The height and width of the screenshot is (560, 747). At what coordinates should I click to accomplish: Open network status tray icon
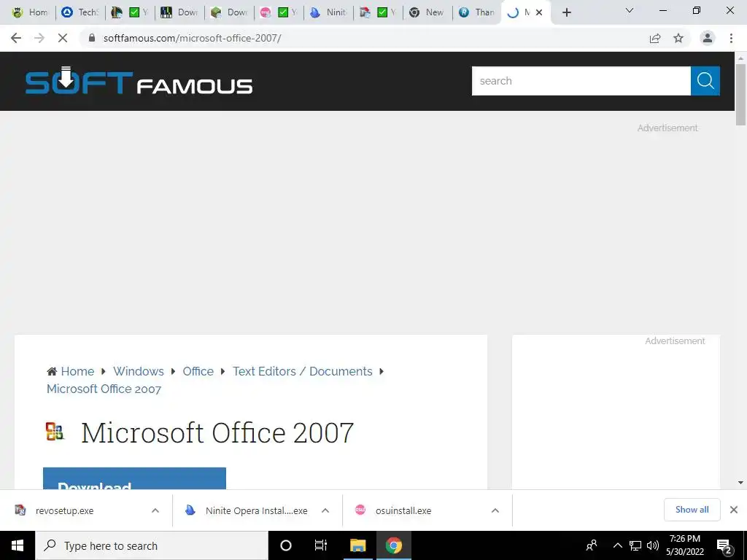pos(635,545)
